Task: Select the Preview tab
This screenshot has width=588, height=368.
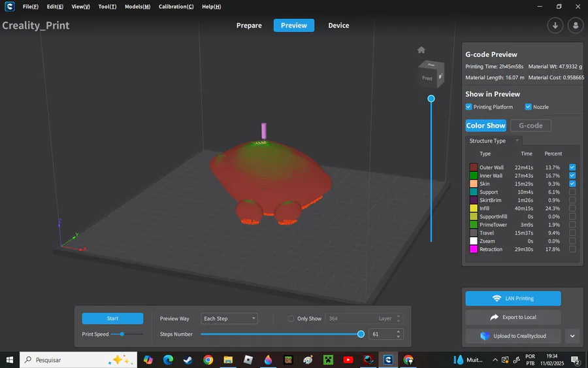Action: (x=293, y=25)
